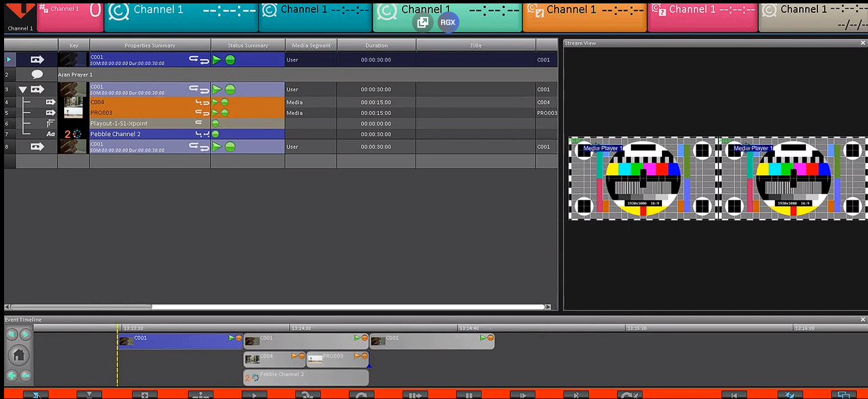Click the event arrow icon in row 8
The height and width of the screenshot is (399, 868).
[37, 146]
